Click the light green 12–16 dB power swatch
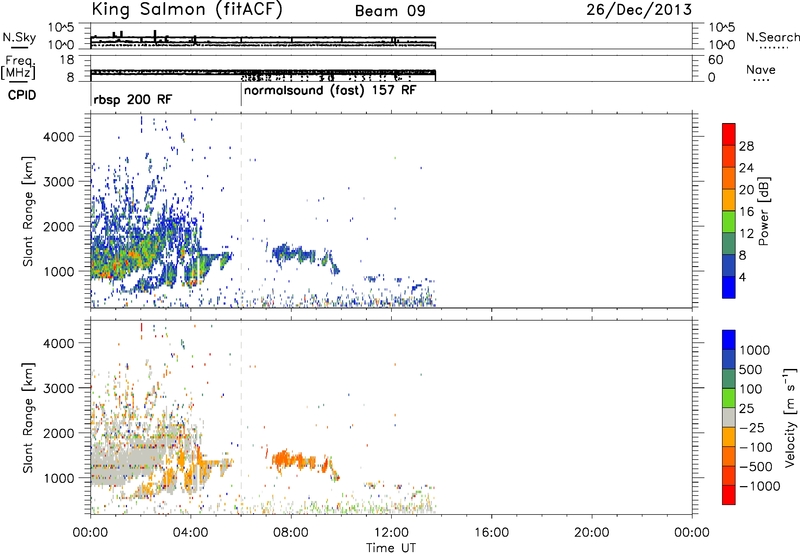Screen dimensions: 800x554 point(729,222)
